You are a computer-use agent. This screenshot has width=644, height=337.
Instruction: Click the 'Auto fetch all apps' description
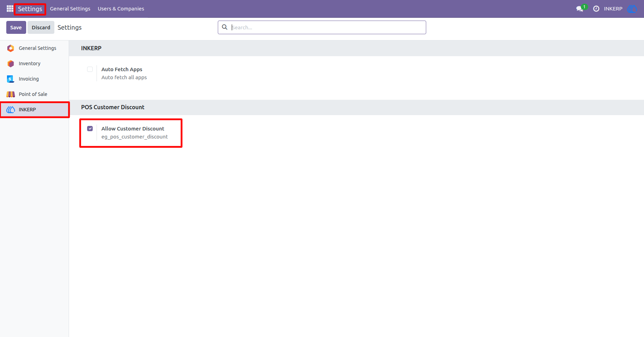pos(124,77)
